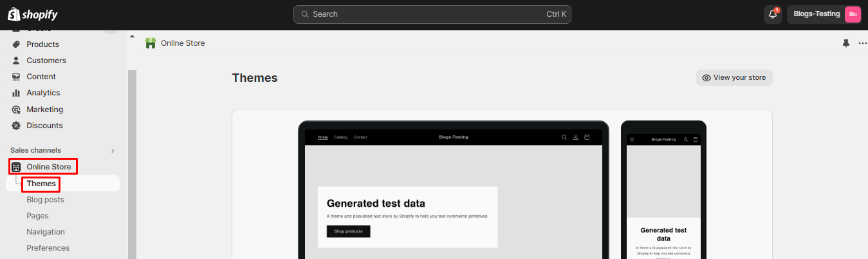Viewport: 868px width, 259px height.
Task: Click the mobile preview cart icon
Action: click(x=696, y=139)
